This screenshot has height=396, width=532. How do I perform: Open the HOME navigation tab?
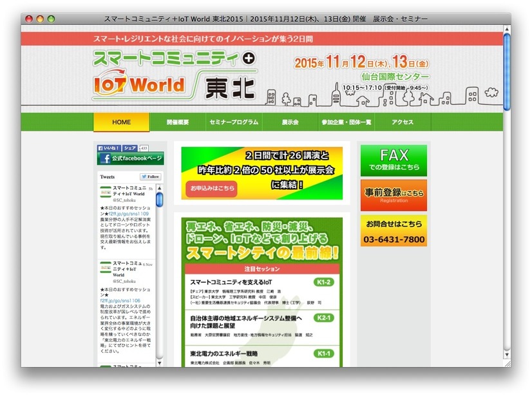coord(121,122)
